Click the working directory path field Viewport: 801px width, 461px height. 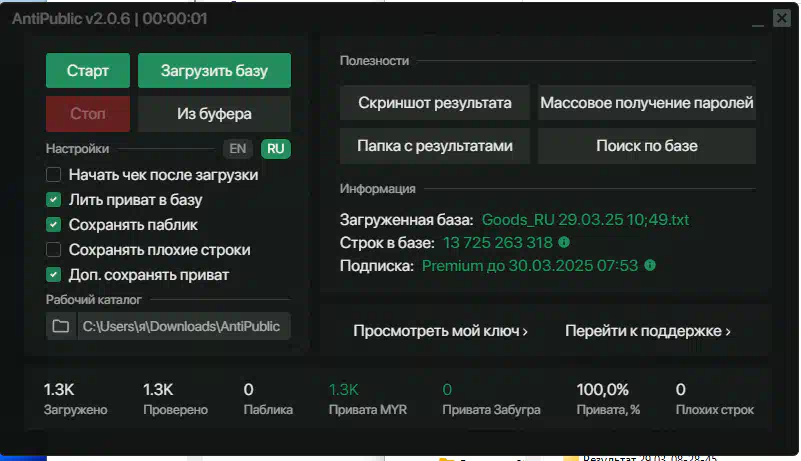point(184,326)
